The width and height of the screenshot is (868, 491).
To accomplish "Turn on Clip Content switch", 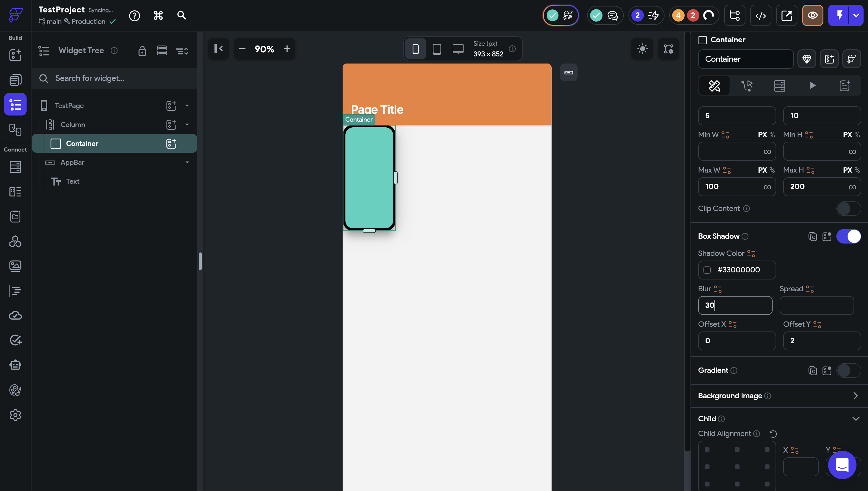I will click(x=848, y=209).
